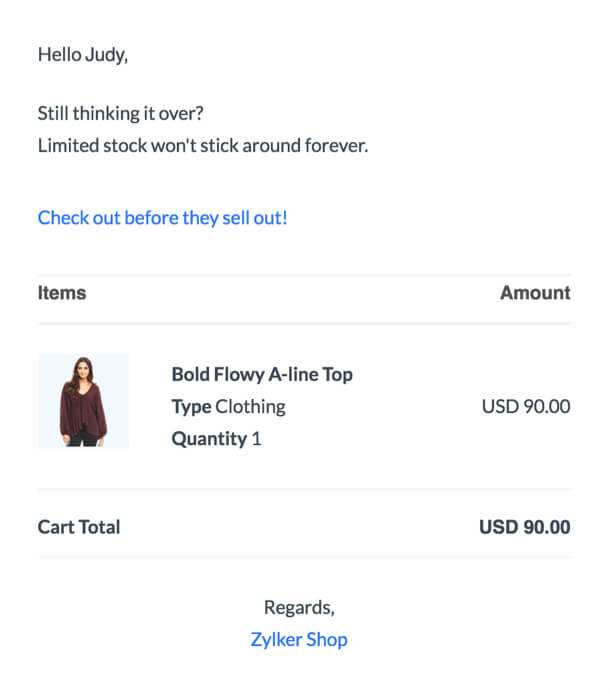Click the 'Limited stock won't stick around forever' line

click(203, 145)
